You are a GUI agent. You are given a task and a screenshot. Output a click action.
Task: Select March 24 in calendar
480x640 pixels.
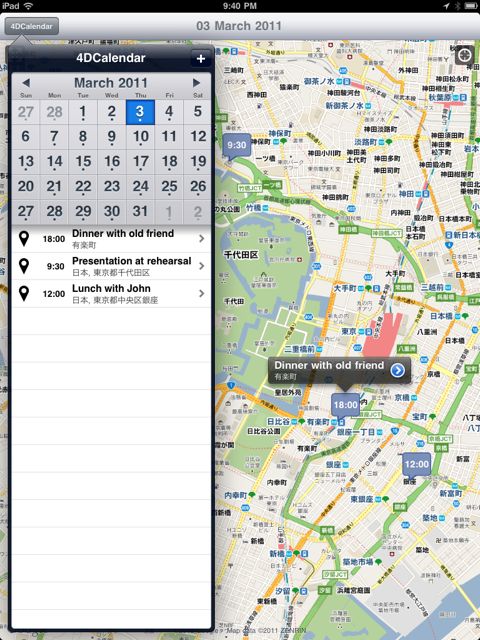(140, 187)
